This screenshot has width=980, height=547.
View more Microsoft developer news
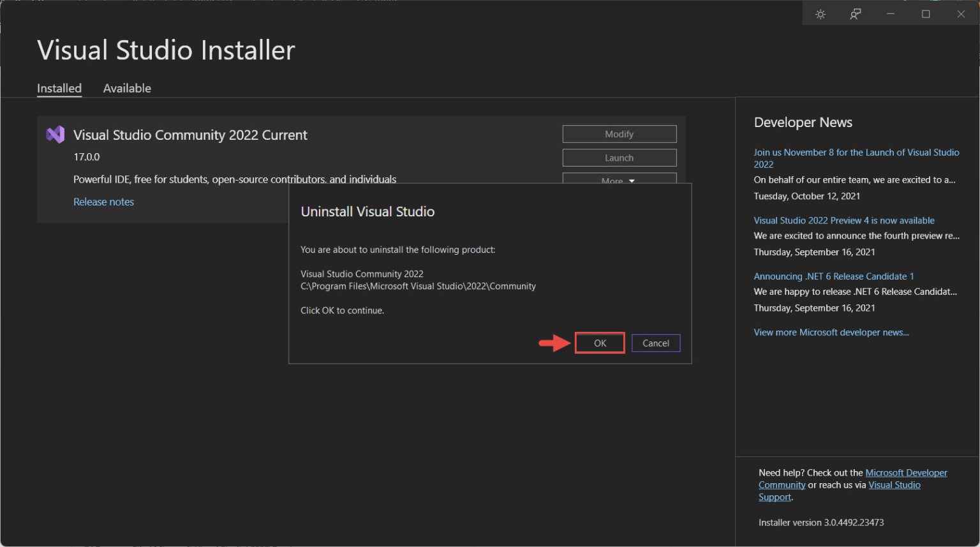[x=831, y=332]
